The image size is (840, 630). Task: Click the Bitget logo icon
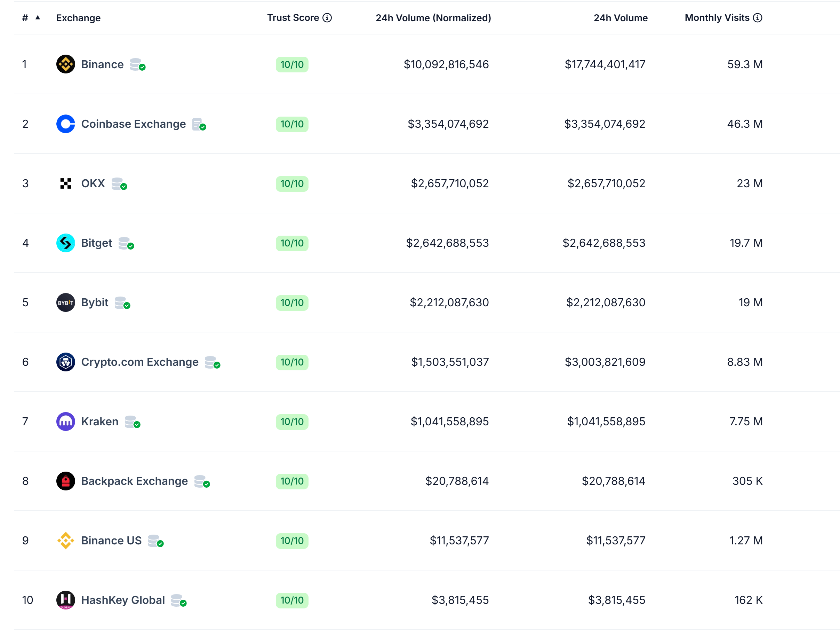pos(65,243)
